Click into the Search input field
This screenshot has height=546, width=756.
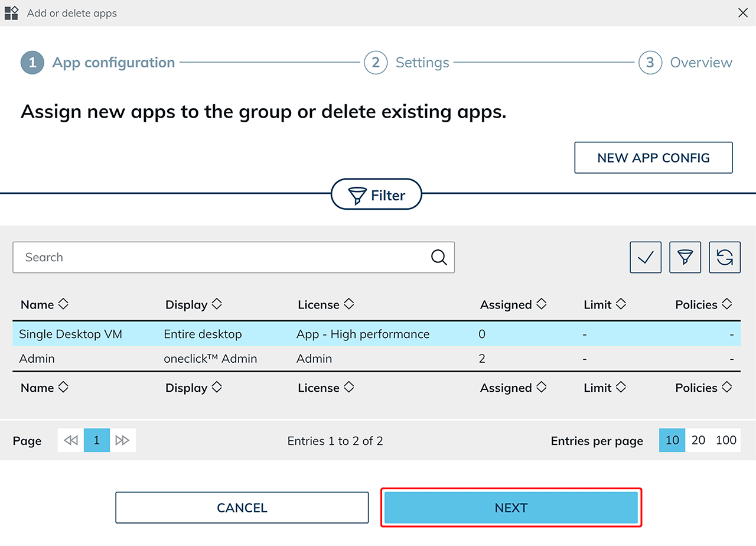coord(224,258)
